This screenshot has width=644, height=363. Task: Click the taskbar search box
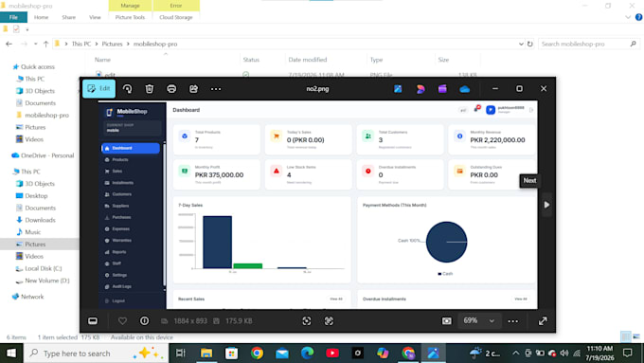96,354
